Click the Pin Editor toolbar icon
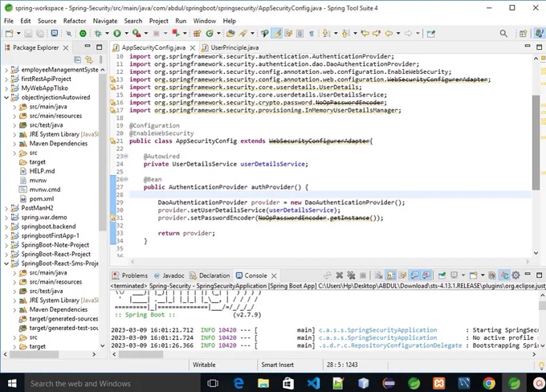This screenshot has width=546, height=392. click(x=431, y=34)
